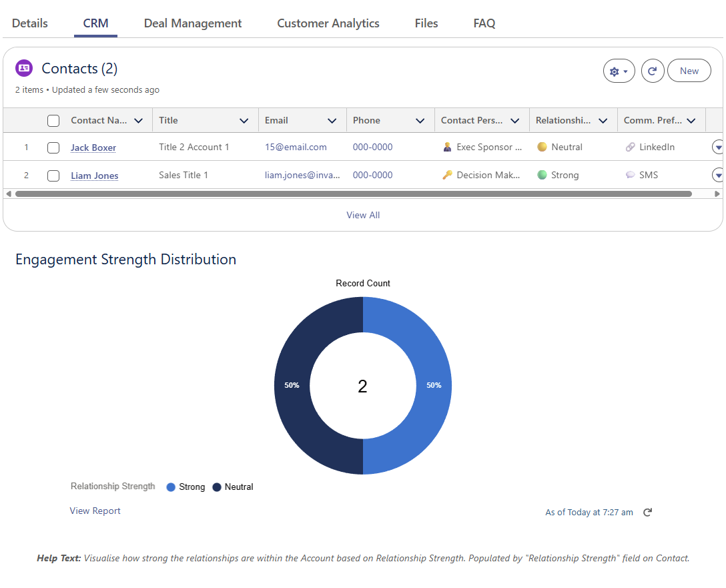The height and width of the screenshot is (588, 726).
Task: Click the Exec Sponsor persona icon
Action: click(x=448, y=148)
